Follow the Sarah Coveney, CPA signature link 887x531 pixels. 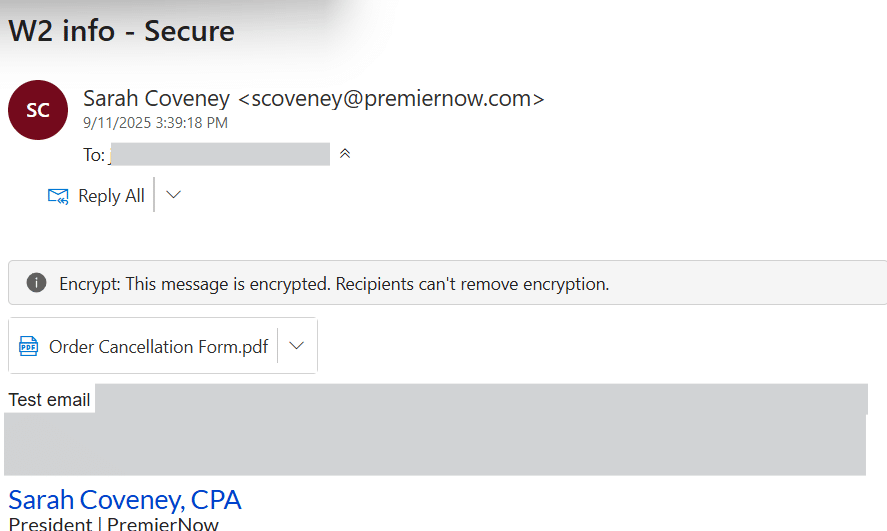click(125, 499)
